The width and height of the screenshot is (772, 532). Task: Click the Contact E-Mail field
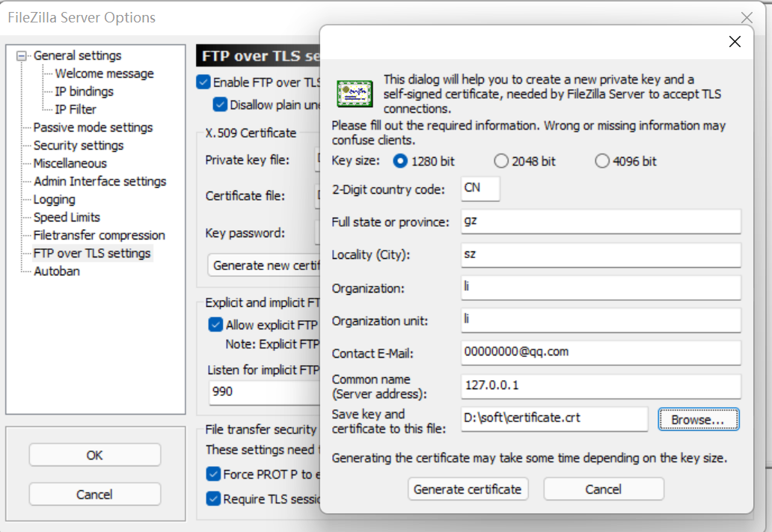(601, 352)
